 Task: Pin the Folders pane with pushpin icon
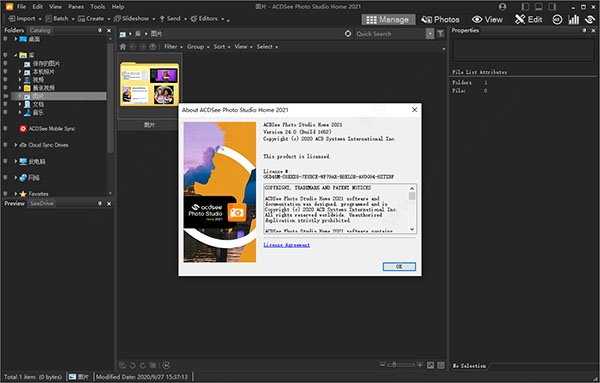click(100, 31)
